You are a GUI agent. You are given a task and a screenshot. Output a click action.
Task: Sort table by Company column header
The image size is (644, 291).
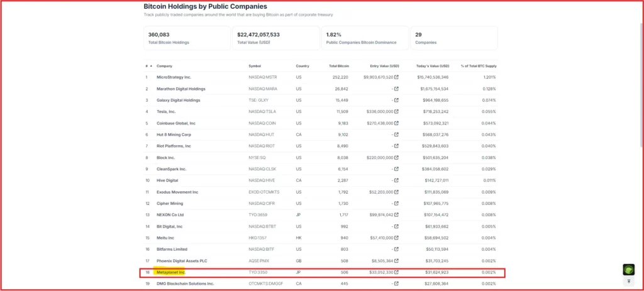click(164, 66)
